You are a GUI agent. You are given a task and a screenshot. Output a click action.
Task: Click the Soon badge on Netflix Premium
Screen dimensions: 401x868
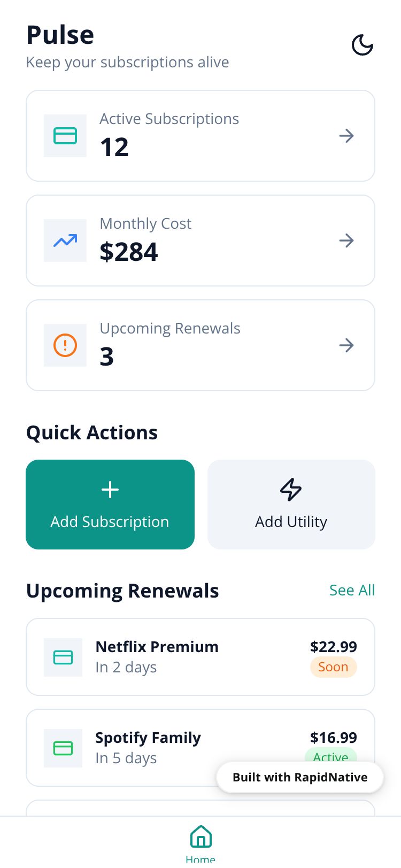tap(333, 667)
